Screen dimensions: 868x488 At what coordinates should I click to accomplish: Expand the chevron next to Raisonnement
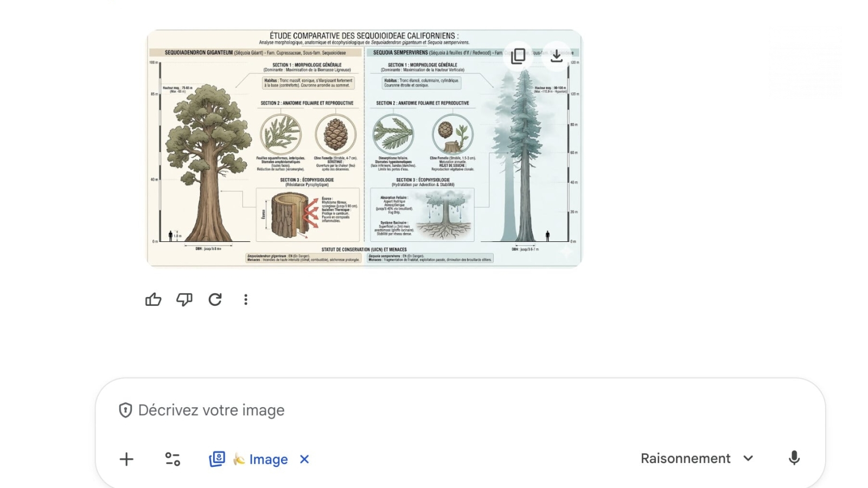click(748, 459)
